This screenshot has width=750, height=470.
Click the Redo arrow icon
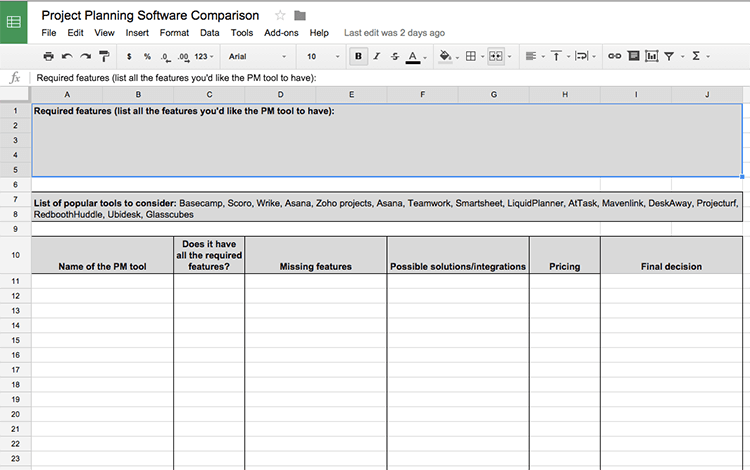point(86,56)
